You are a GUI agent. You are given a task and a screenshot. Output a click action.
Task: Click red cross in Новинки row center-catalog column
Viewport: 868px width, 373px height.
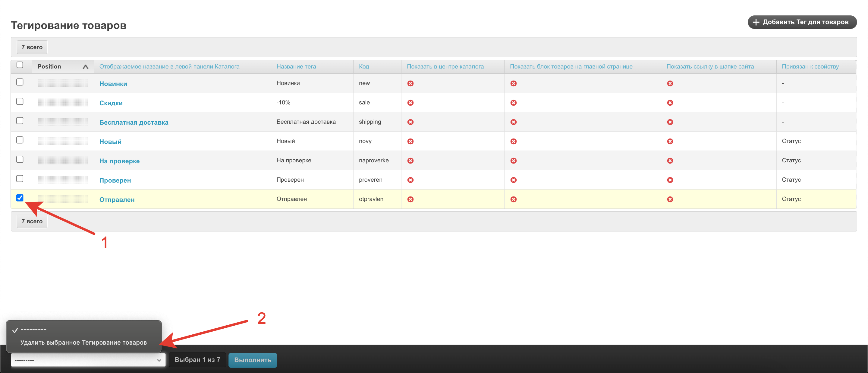click(410, 83)
